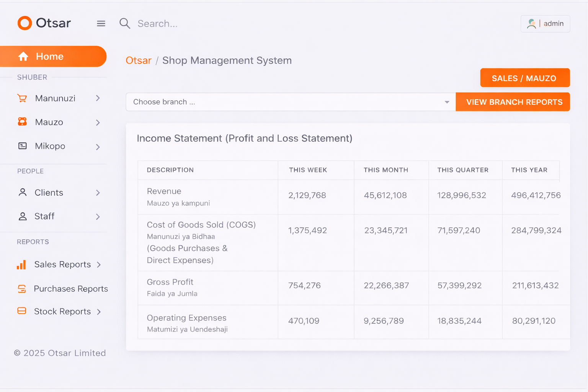588x392 pixels.
Task: Click the search magnifier icon
Action: click(125, 23)
